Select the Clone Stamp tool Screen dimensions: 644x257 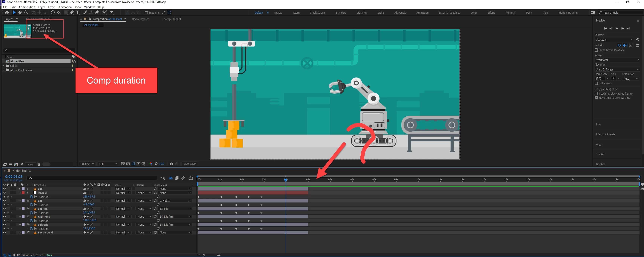coord(91,12)
